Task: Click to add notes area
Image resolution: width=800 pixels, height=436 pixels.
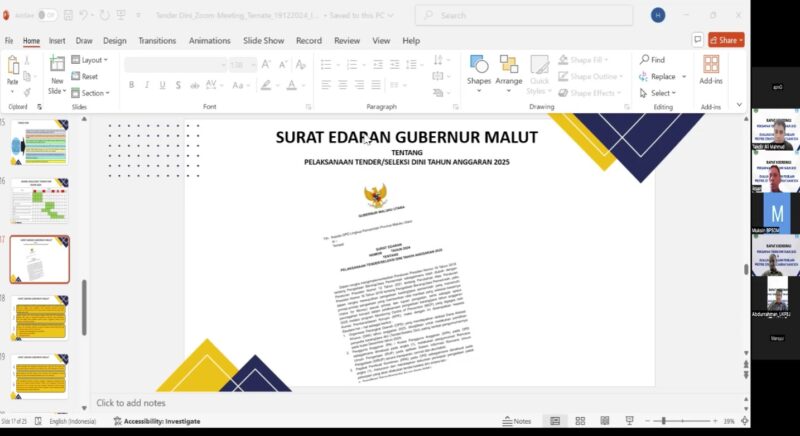Action: pyautogui.click(x=131, y=403)
